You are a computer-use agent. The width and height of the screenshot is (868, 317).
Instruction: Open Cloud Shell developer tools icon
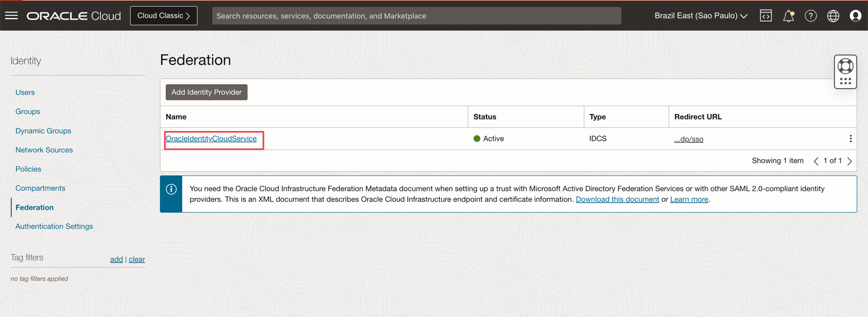[766, 16]
